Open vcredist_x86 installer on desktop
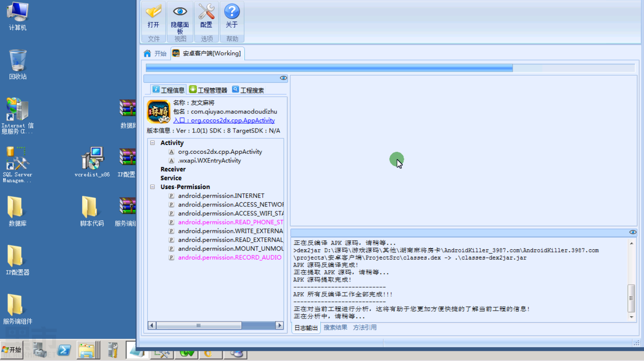The width and height of the screenshot is (644, 361). 92,162
